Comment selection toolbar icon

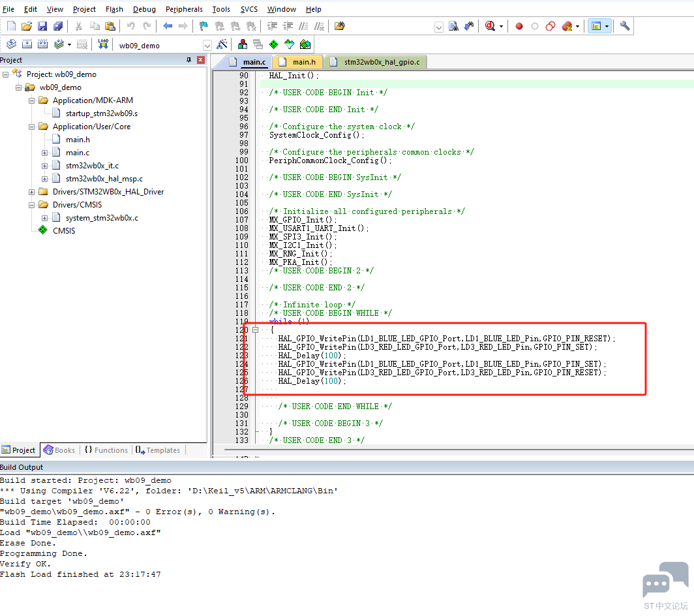tap(303, 26)
